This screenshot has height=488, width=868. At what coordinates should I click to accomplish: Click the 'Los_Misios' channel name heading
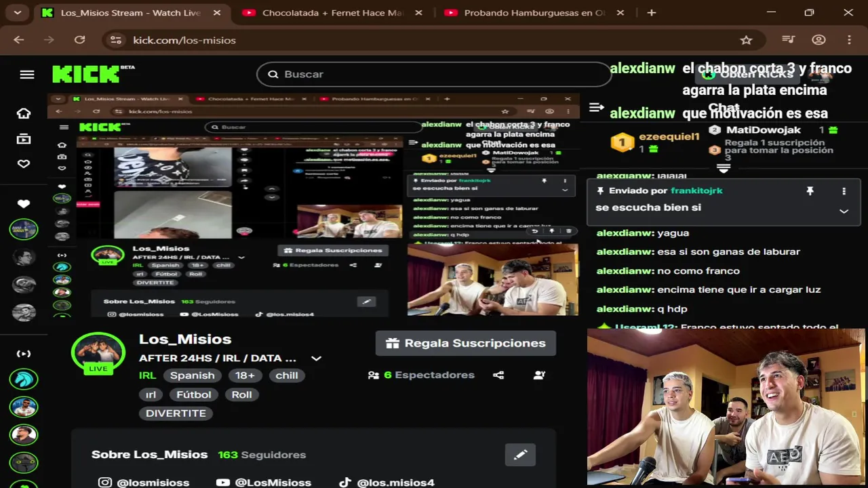[185, 339]
